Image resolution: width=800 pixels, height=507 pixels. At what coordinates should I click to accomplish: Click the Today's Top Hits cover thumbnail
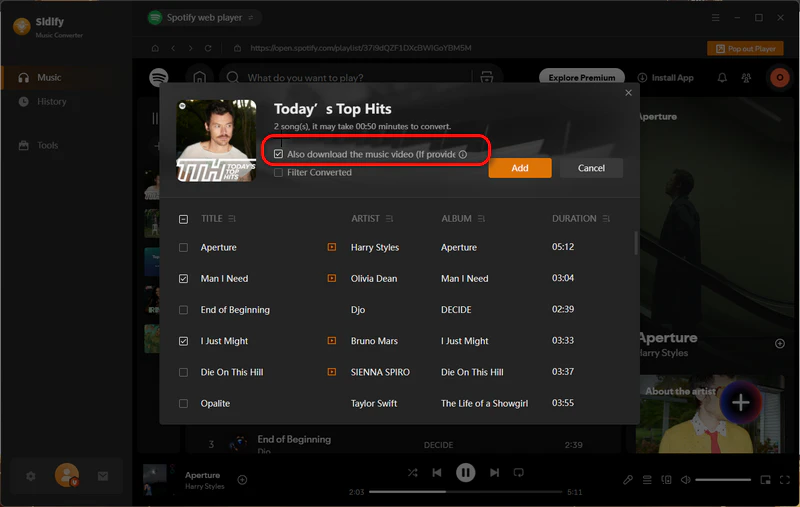216,141
